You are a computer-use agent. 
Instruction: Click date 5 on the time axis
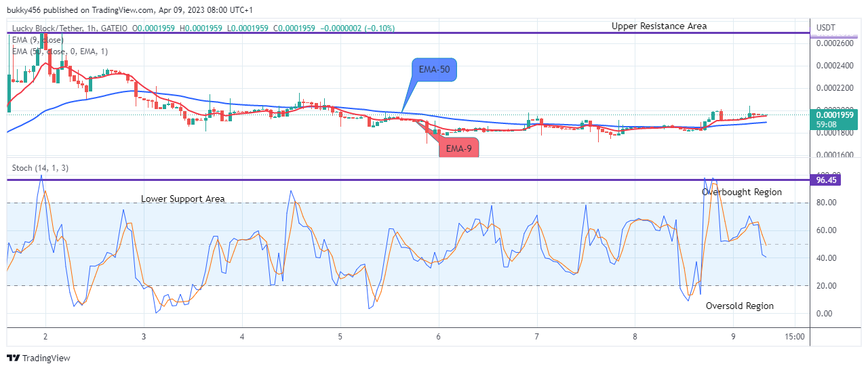click(340, 336)
